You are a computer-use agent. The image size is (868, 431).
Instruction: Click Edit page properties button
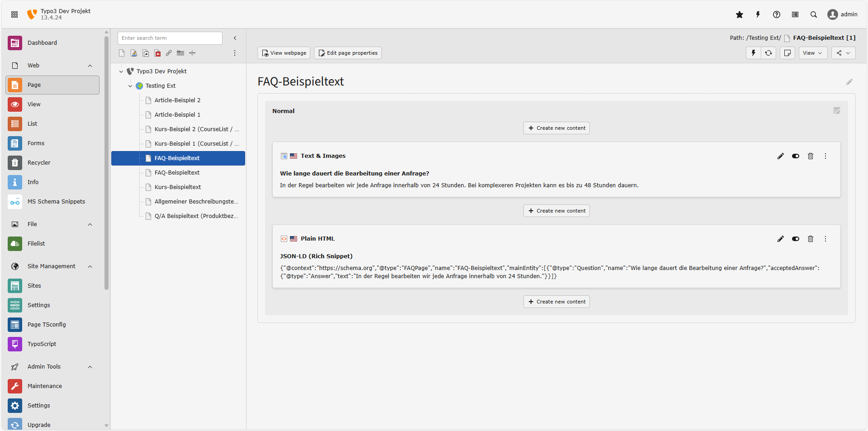pos(347,53)
